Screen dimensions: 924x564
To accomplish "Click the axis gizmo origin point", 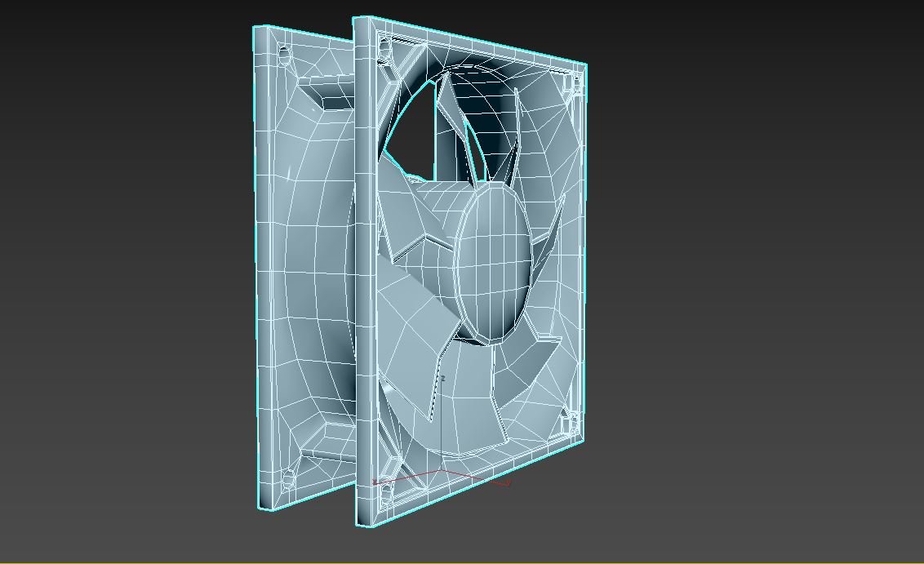I will click(442, 471).
